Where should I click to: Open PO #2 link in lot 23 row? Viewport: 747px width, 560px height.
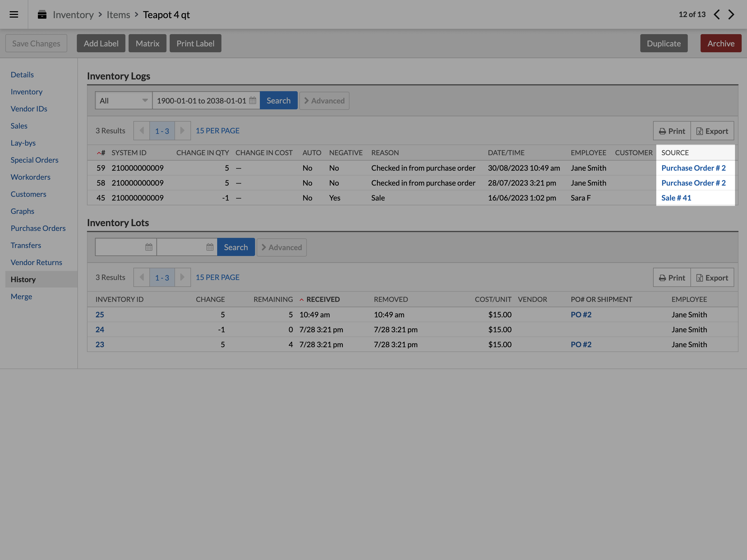[581, 344]
